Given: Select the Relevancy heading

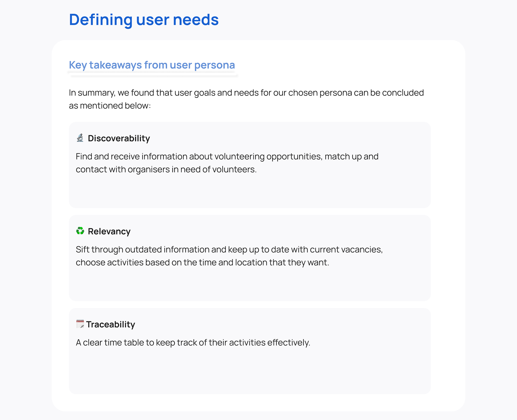Looking at the screenshot, I should pyautogui.click(x=109, y=231).
